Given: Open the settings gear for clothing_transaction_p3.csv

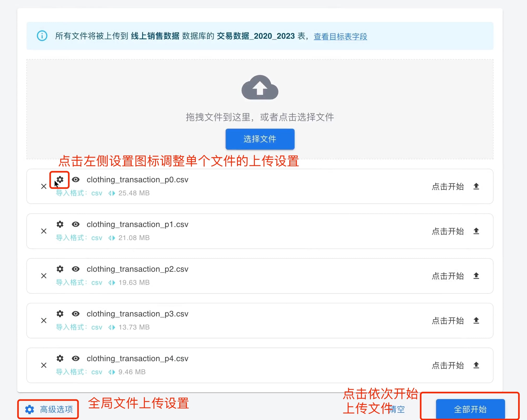Looking at the screenshot, I should [60, 314].
